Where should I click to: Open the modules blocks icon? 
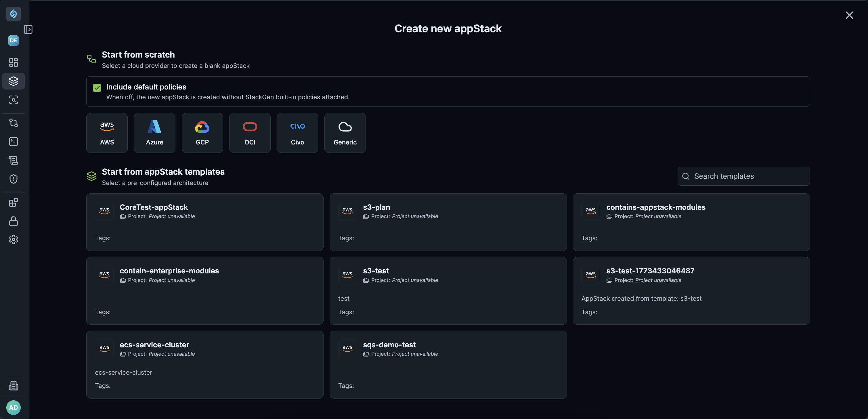point(14,202)
